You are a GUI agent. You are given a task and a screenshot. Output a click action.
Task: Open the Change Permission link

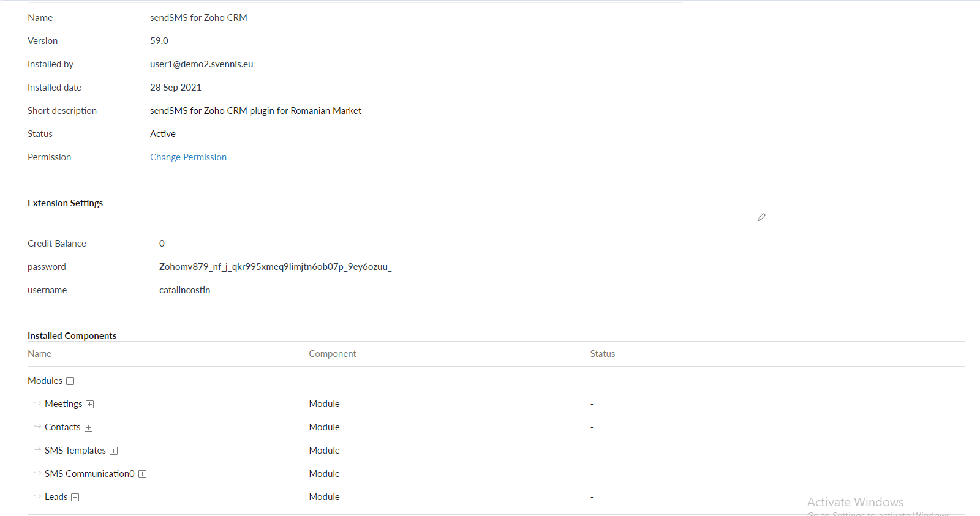(188, 157)
